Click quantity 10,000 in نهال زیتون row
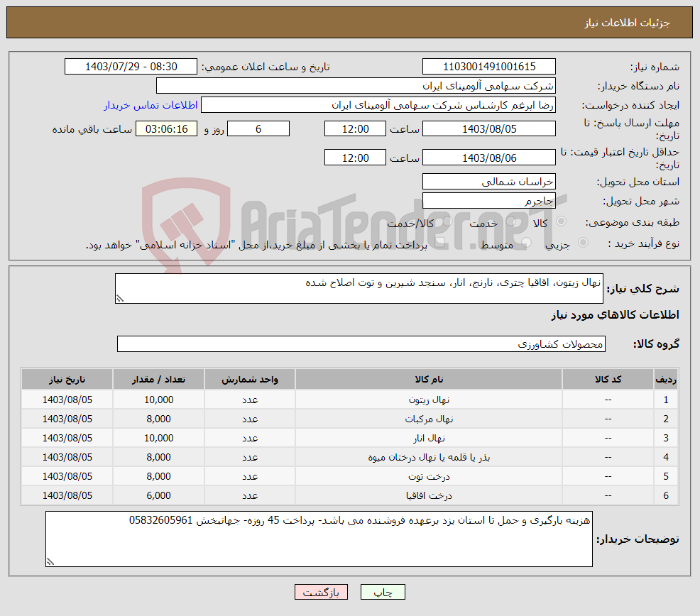The image size is (700, 616). tap(158, 400)
